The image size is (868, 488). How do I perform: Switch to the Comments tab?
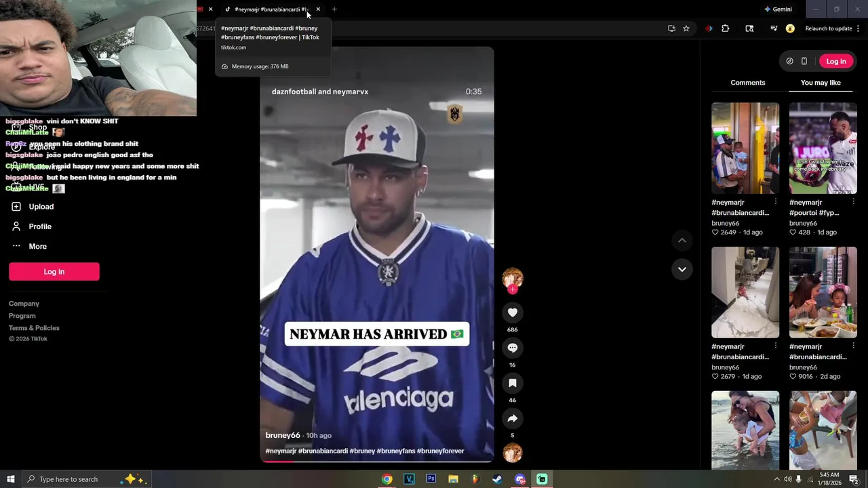coord(748,83)
